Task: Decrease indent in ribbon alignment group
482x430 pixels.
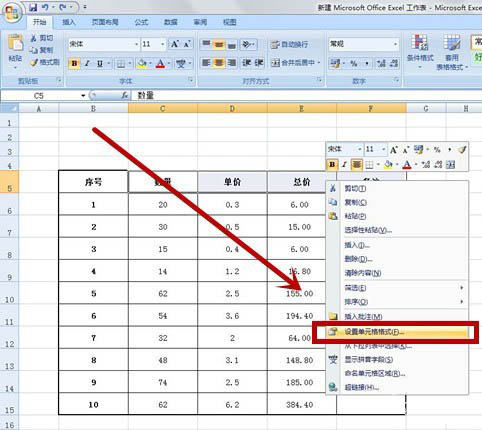Action: point(247,62)
